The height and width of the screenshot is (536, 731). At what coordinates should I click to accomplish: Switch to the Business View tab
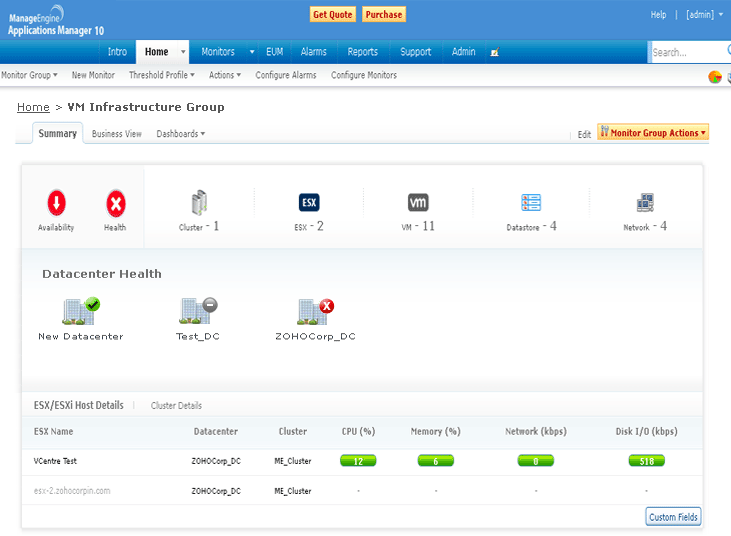pyautogui.click(x=116, y=134)
